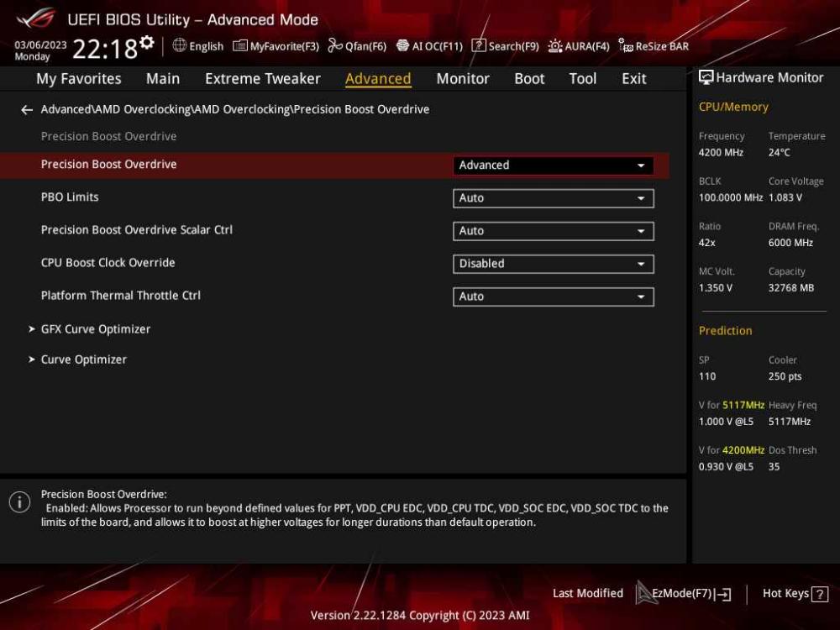This screenshot has height=630, width=840.
Task: Click the info icon in help panel
Action: pyautogui.click(x=20, y=502)
